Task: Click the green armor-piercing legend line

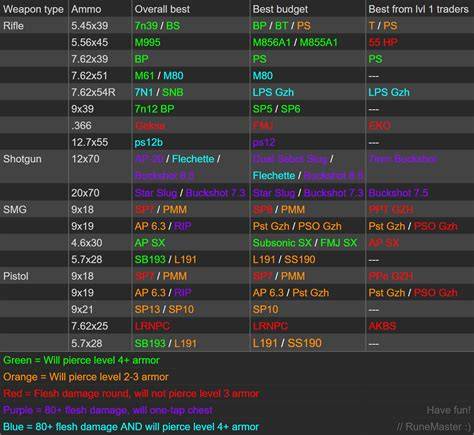Action: pyautogui.click(x=81, y=360)
